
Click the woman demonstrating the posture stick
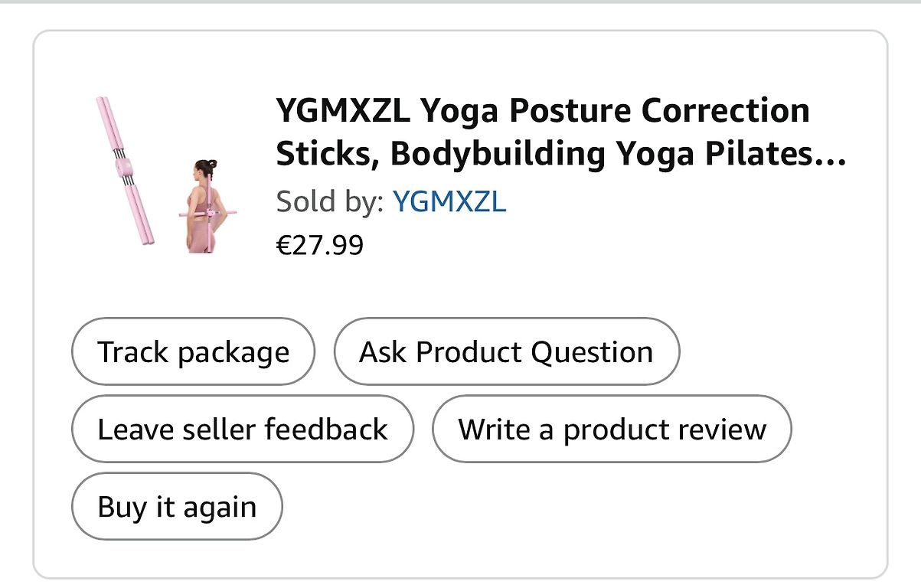[x=203, y=205]
